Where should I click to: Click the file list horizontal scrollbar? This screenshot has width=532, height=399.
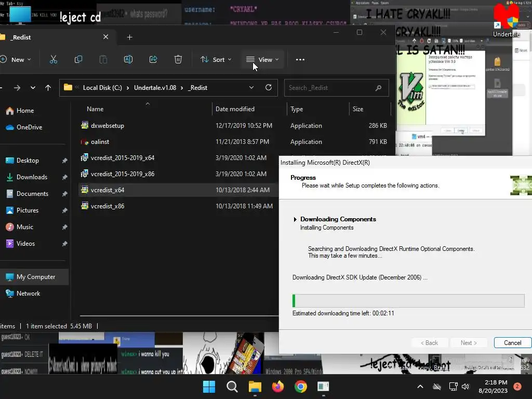[179, 316]
